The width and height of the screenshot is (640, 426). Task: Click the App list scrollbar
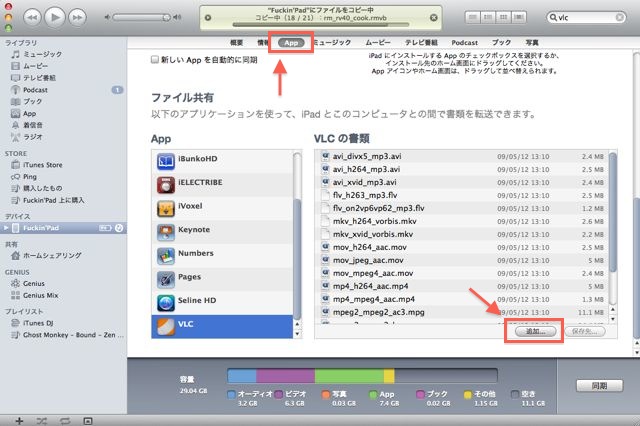297,259
